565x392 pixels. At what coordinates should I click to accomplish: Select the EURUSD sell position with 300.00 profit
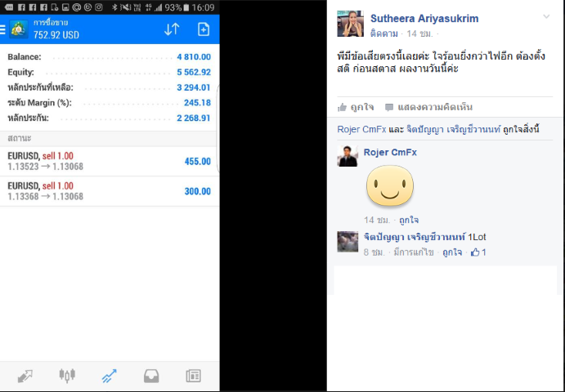tap(109, 191)
